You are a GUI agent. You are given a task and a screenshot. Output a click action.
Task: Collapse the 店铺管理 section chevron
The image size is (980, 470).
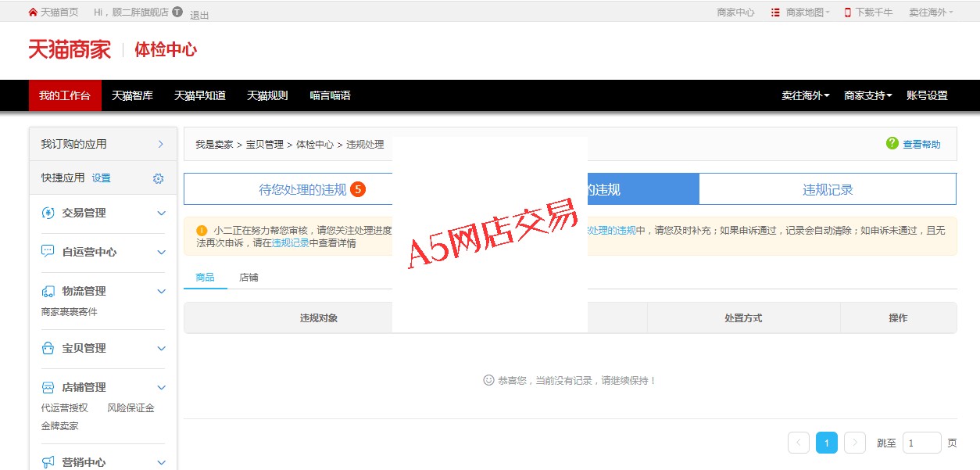pos(162,387)
